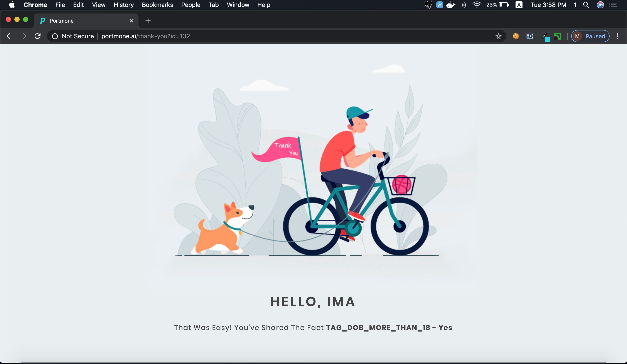Open the Help menu
627x364 pixels.
tap(264, 5)
